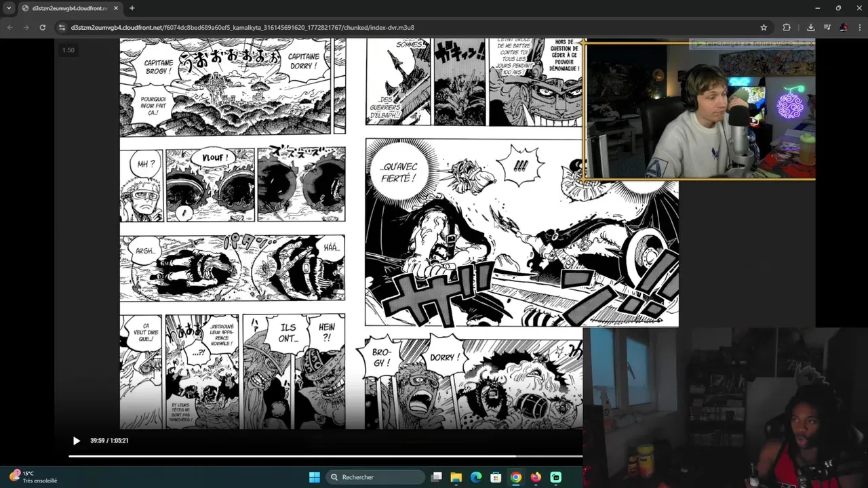Open the media controls toolbar icon
868x488 pixels.
pyautogui.click(x=827, y=27)
